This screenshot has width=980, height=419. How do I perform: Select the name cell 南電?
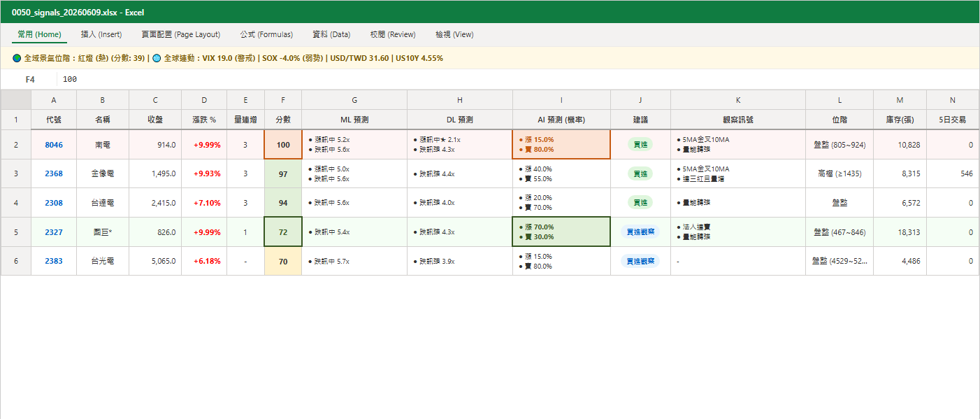[x=103, y=145]
